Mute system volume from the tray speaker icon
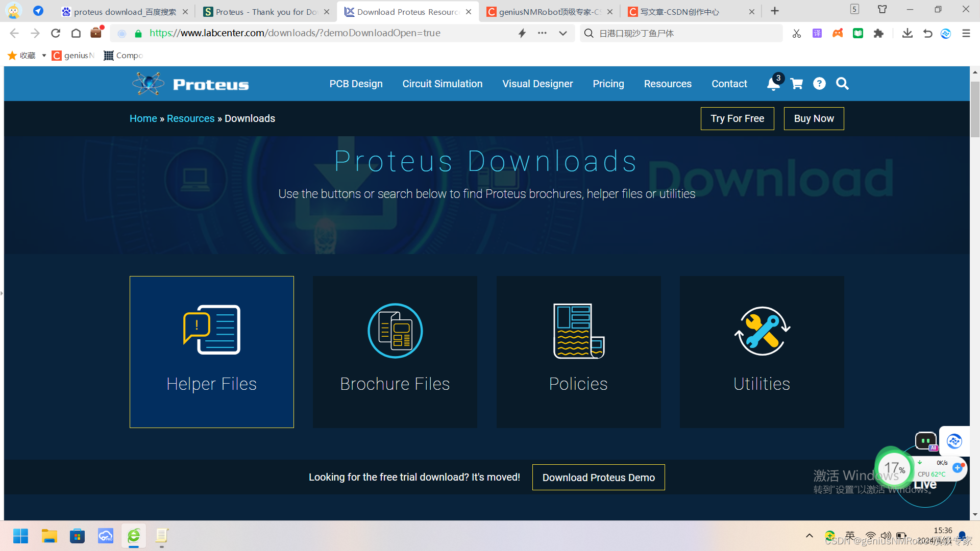 [x=886, y=536]
